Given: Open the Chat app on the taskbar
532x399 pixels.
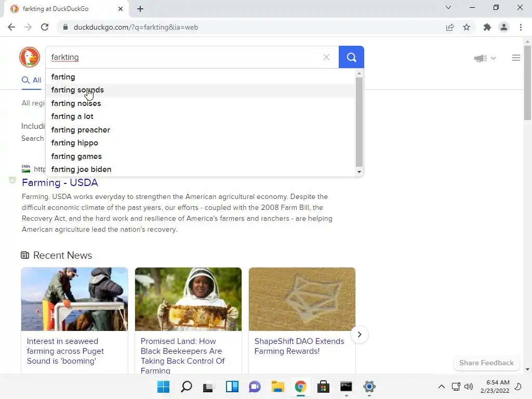Looking at the screenshot, I should tap(255, 387).
